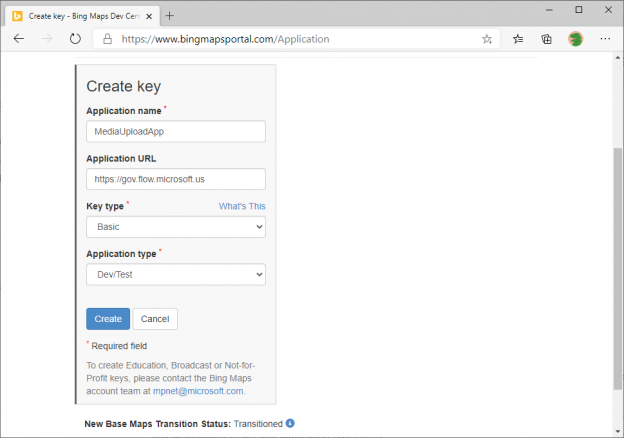Open the Favorites list icon
The height and width of the screenshot is (438, 624).
(x=518, y=39)
